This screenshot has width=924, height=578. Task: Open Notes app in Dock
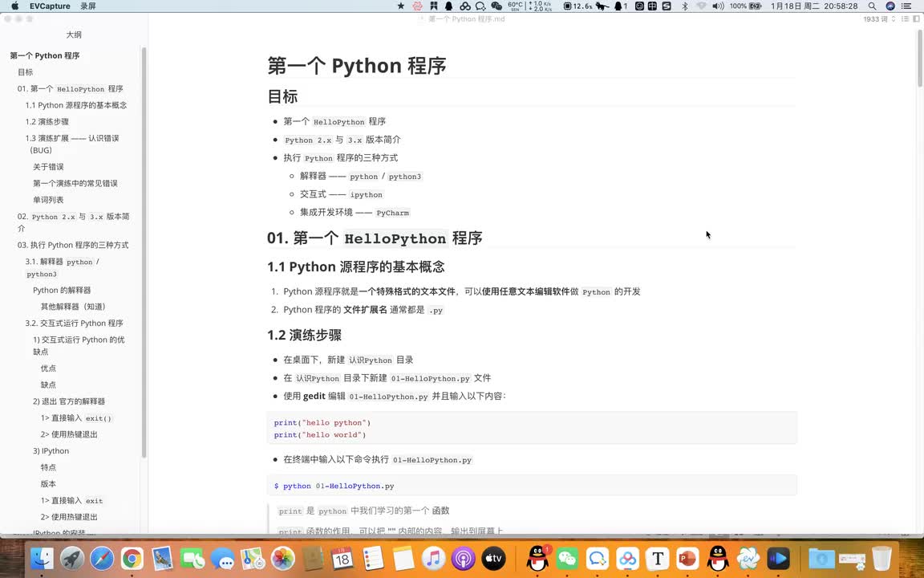(x=403, y=558)
